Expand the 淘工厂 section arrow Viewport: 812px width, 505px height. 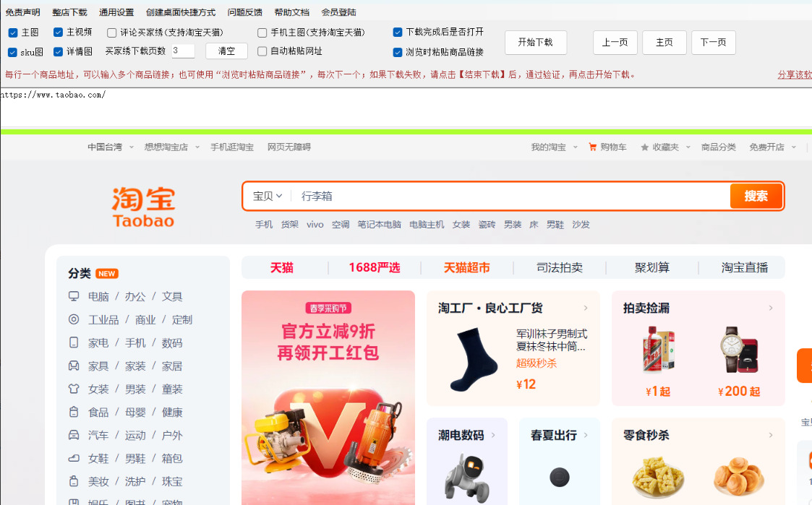coord(586,308)
